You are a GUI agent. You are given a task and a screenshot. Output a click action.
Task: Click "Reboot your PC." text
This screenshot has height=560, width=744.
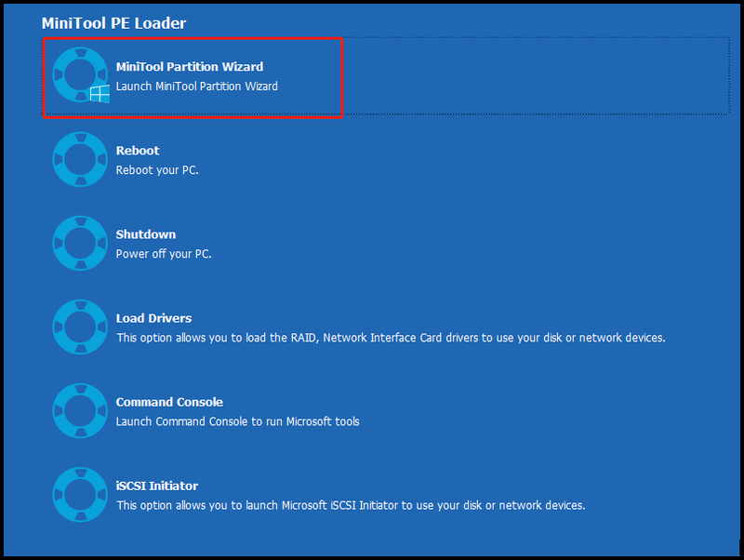[x=157, y=170]
